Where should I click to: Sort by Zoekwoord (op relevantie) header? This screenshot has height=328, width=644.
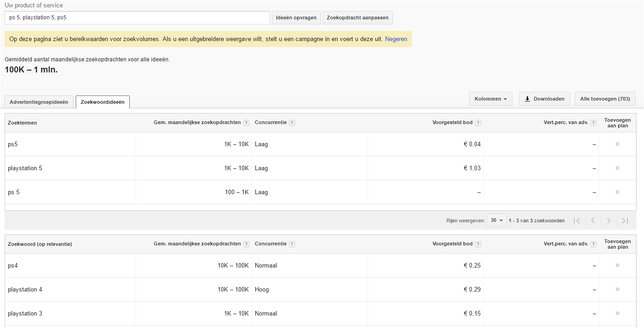pyautogui.click(x=40, y=244)
